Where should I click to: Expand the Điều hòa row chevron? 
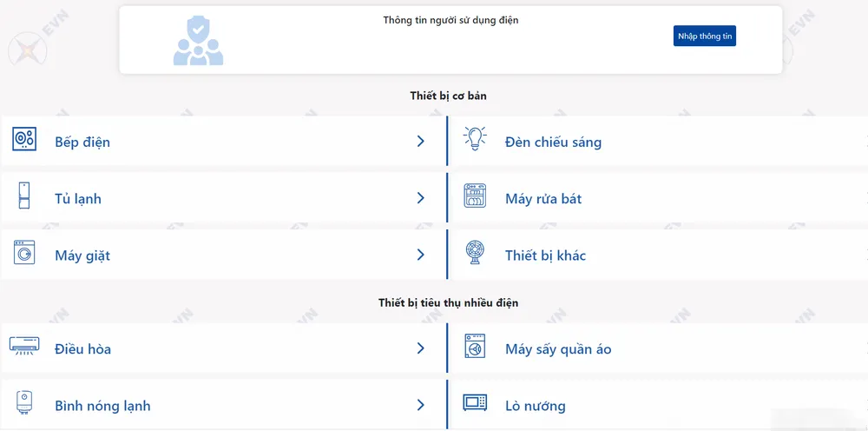421,348
